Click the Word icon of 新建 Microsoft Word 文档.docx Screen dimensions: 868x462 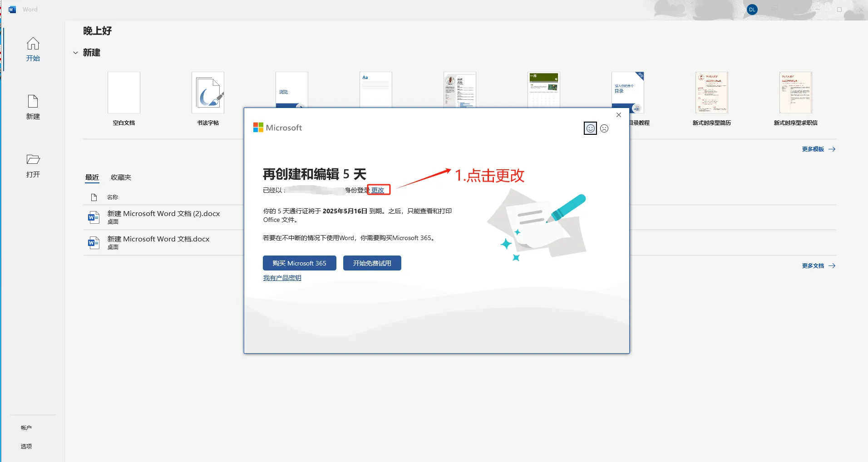[94, 243]
